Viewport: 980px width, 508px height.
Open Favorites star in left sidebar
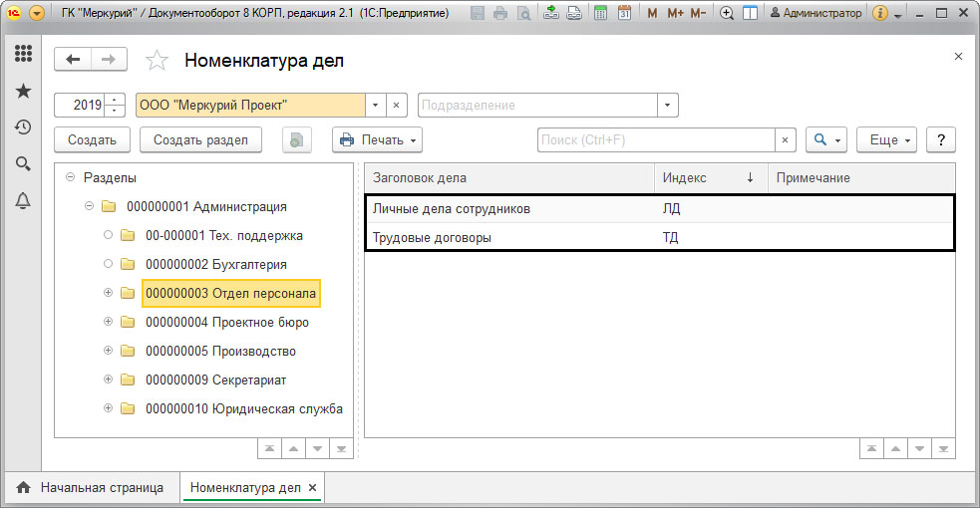tap(22, 91)
